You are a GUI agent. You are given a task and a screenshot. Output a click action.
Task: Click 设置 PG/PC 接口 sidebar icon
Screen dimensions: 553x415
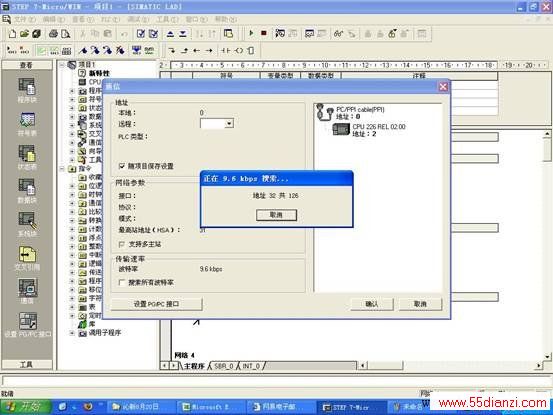[x=28, y=325]
